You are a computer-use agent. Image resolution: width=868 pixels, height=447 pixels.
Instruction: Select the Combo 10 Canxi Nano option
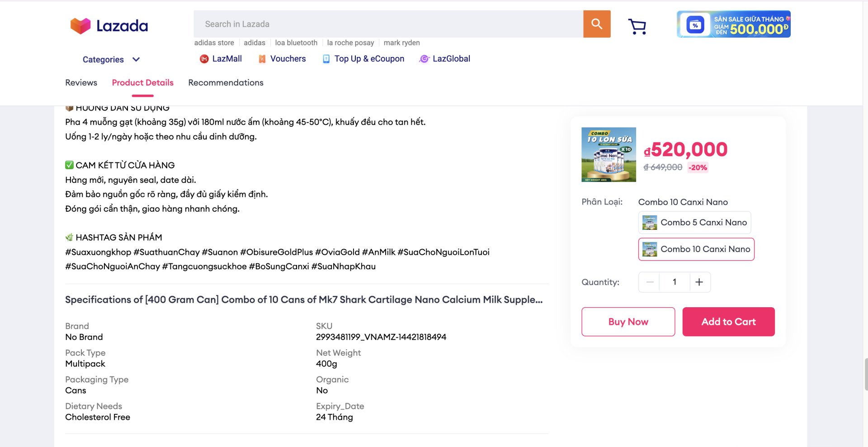(696, 249)
